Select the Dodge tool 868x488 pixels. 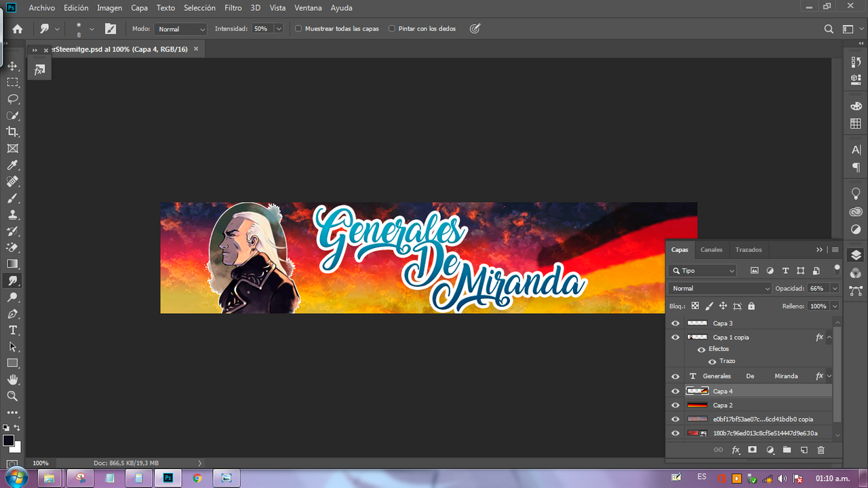12,297
